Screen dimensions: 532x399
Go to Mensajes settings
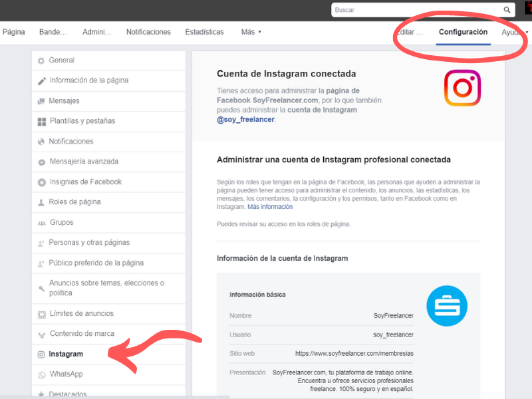tap(108, 101)
